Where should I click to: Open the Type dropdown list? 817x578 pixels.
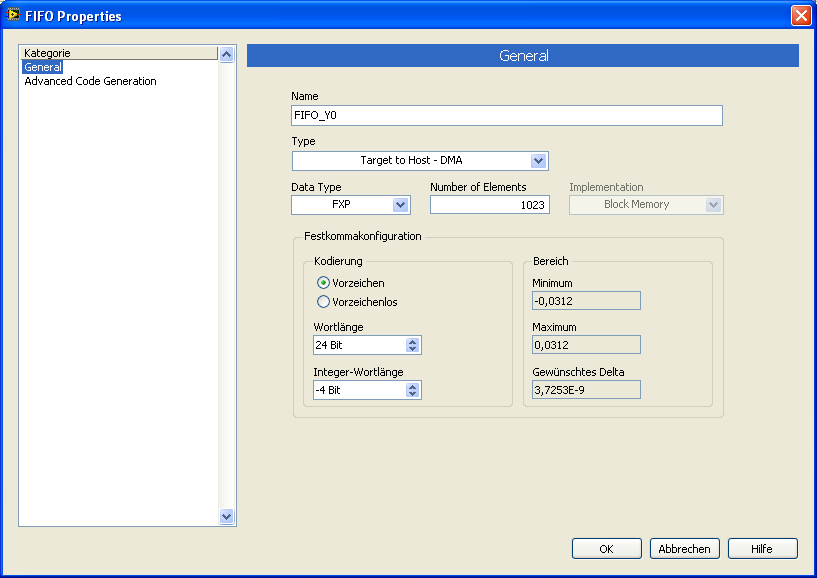click(x=538, y=161)
